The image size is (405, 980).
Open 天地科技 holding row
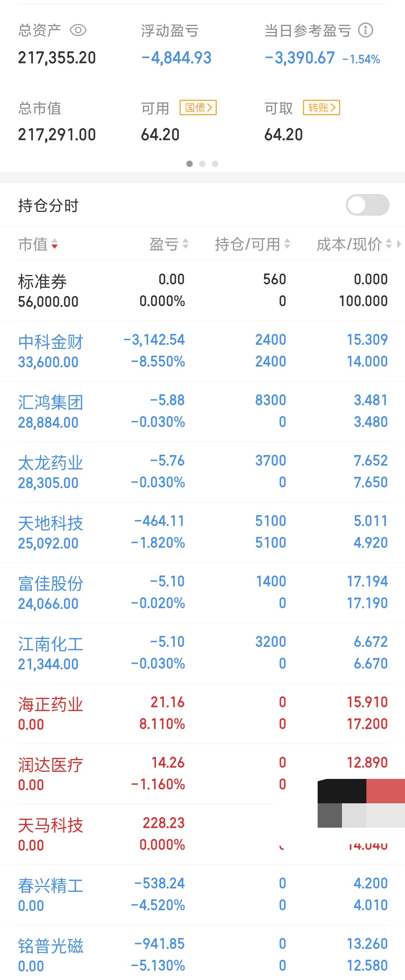(202, 533)
